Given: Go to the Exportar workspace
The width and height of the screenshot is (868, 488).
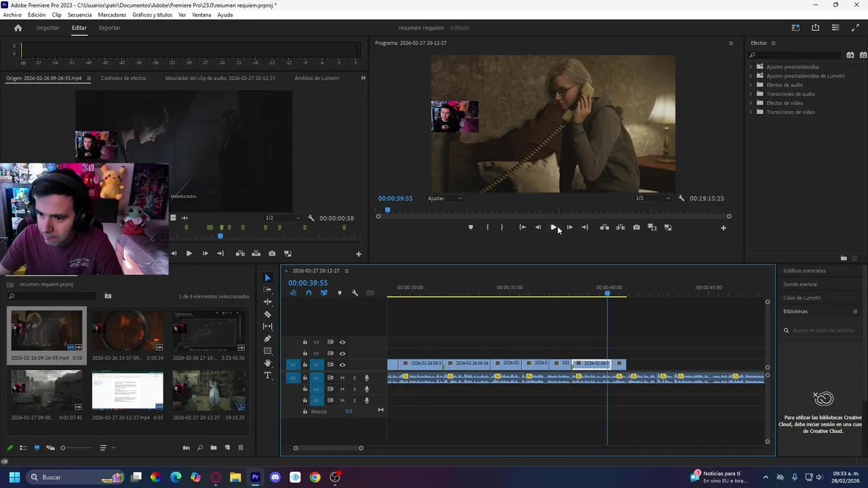Looking at the screenshot, I should tap(109, 28).
